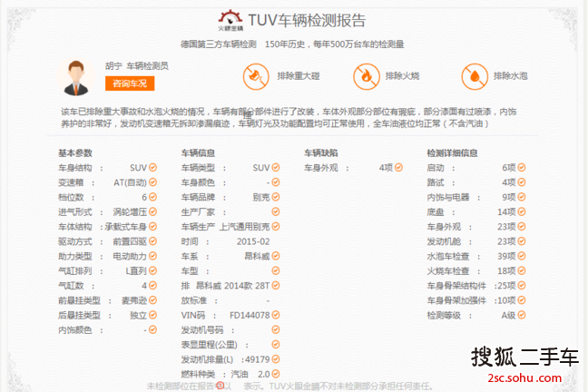Image resolution: width=588 pixels, height=392 pixels.
Task: Click the 车辆缺陷 section heading
Action: click(321, 153)
